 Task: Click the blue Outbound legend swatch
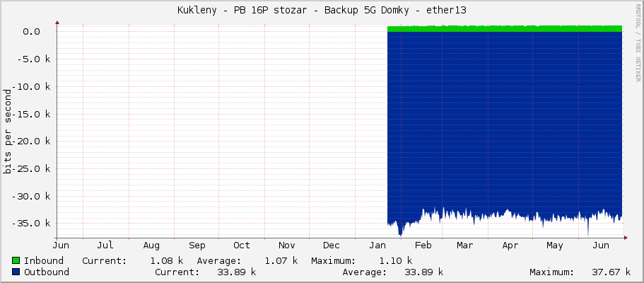pos(16,272)
